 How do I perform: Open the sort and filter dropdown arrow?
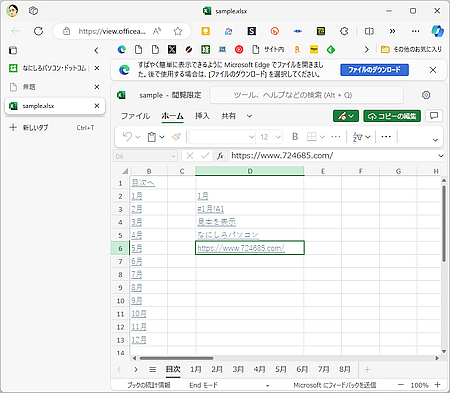[x=368, y=137]
